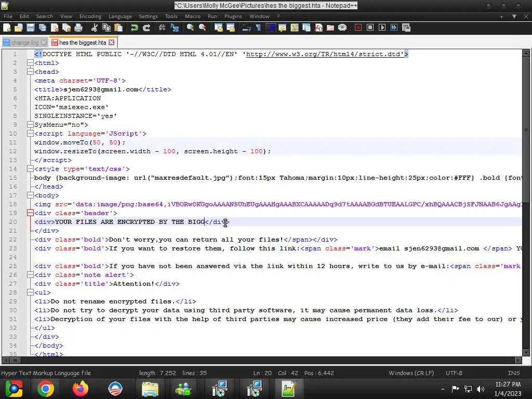Toggle file monitoring eye icon

click(x=342, y=28)
